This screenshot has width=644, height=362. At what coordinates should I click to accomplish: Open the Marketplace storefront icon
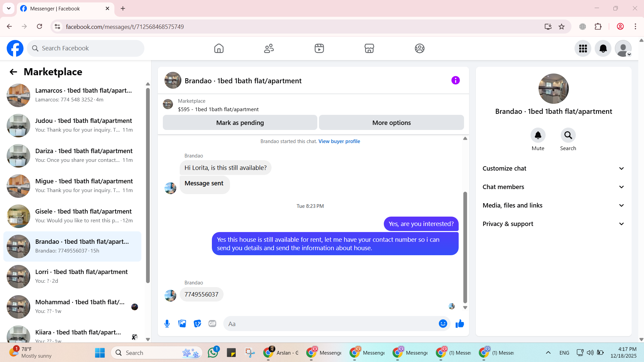[369, 48]
